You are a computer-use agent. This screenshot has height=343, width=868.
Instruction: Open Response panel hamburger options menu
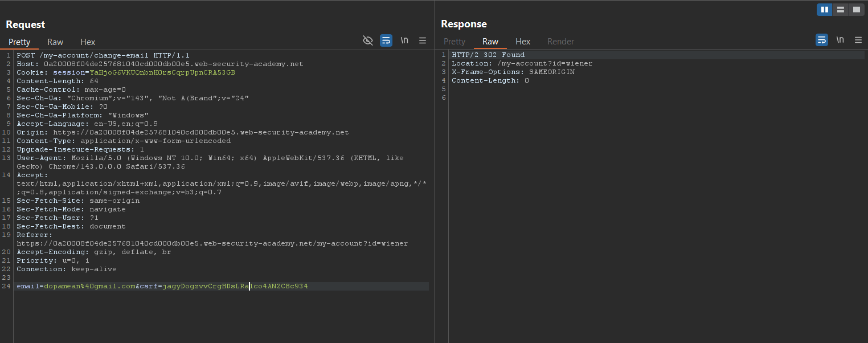tap(858, 40)
